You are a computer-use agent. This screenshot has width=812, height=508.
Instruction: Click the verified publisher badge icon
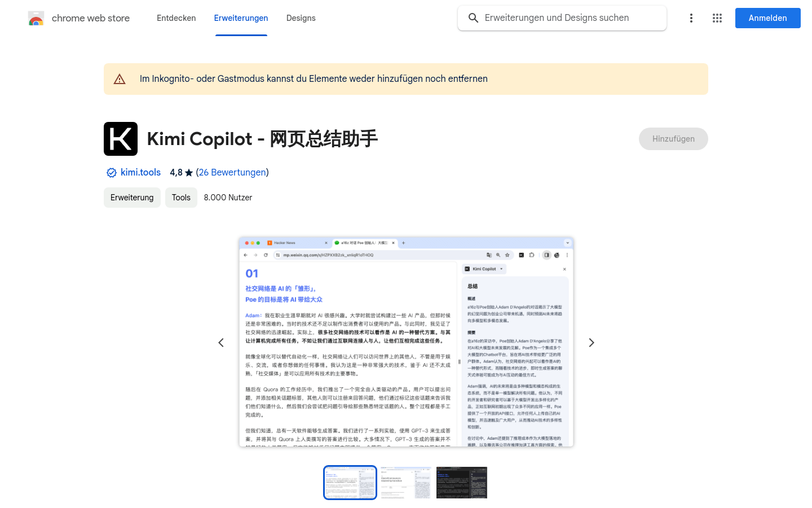pos(112,173)
